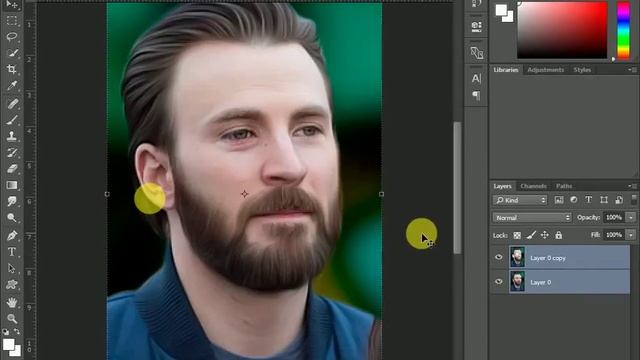Click the Opacity 100% value field

[614, 218]
